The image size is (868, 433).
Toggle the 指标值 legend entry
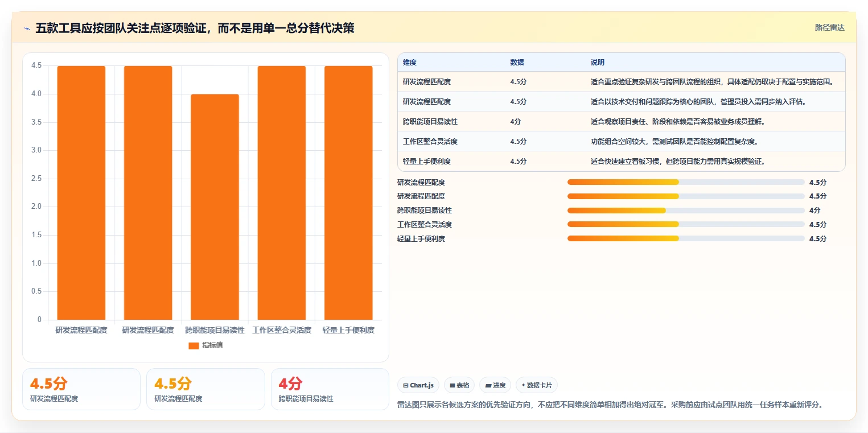point(205,345)
